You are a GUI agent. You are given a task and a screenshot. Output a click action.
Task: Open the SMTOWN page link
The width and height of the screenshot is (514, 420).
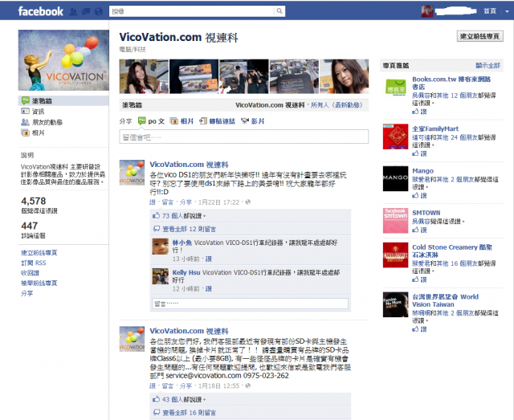click(x=426, y=213)
